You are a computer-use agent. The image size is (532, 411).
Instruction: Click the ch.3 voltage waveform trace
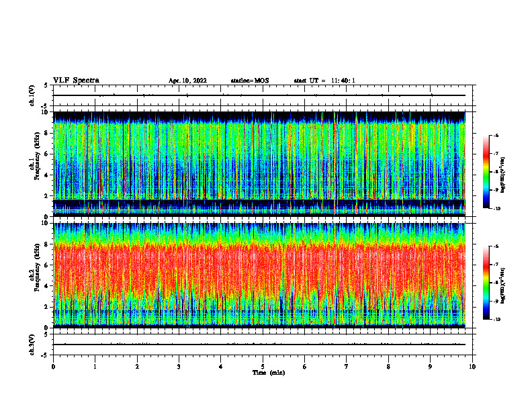pos(259,345)
